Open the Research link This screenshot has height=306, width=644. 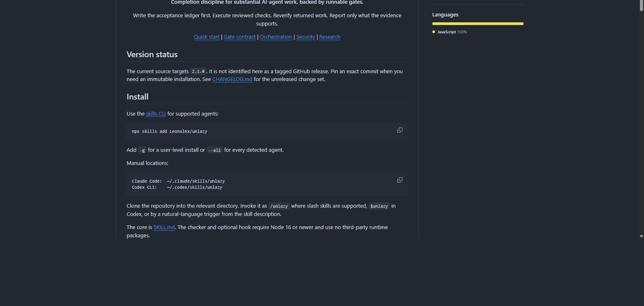(330, 37)
